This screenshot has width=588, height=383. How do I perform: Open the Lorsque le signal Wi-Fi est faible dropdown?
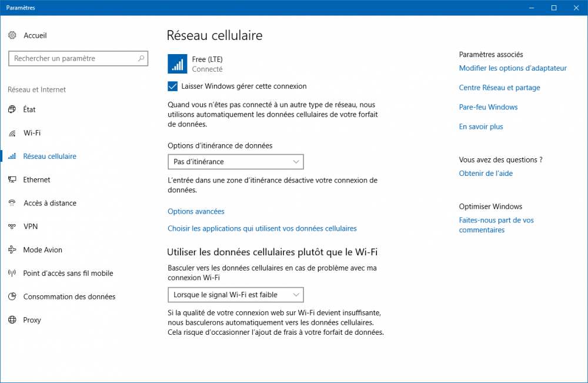tap(235, 294)
